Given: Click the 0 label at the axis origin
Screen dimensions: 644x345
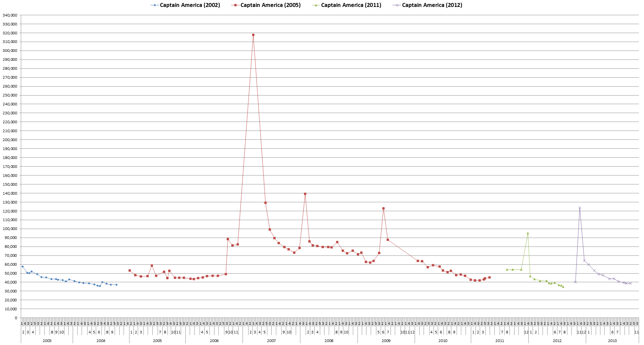Looking at the screenshot, I should point(16,318).
